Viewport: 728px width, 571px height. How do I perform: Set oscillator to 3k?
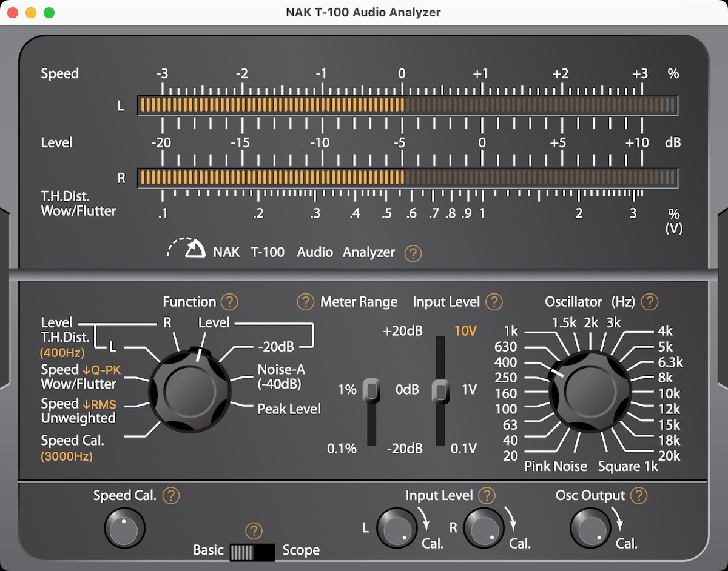pos(614,323)
